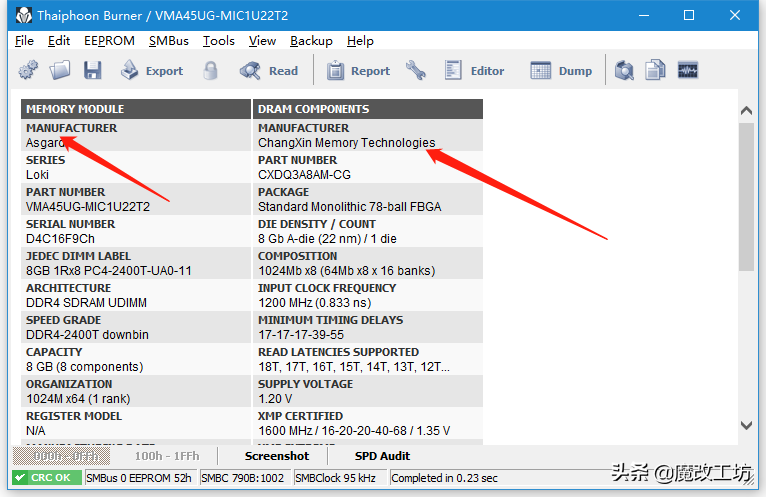Select DDR4-2400T downbin speed grade
Image resolution: width=766 pixels, height=497 pixels.
(x=87, y=335)
